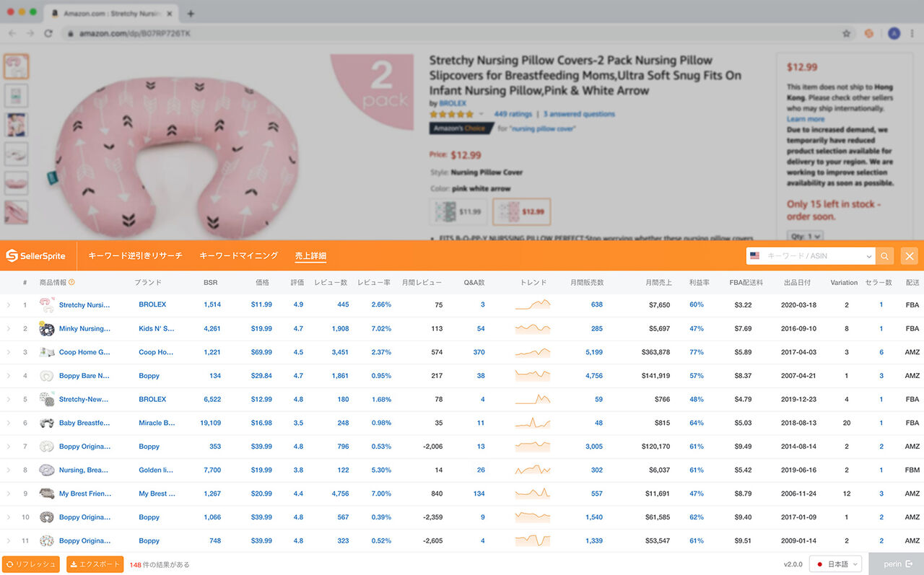The height and width of the screenshot is (575, 924).
Task: Close the SellerSprite panel
Action: pos(910,255)
